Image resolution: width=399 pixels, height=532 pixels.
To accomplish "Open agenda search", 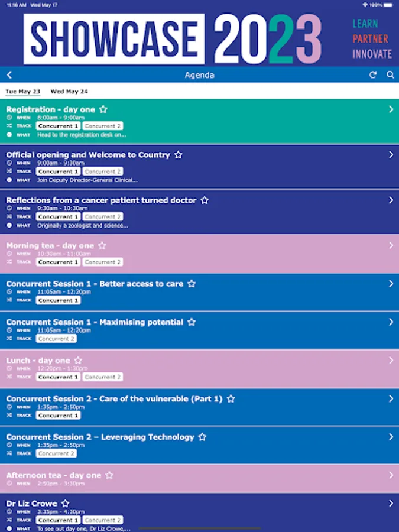I will coord(390,75).
